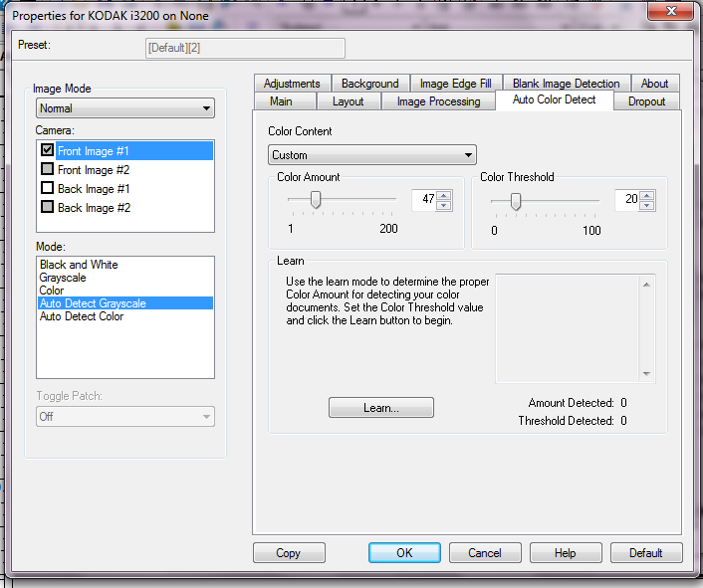Open the Blank Image Detection tab
This screenshot has height=588, width=703.
pos(566,84)
